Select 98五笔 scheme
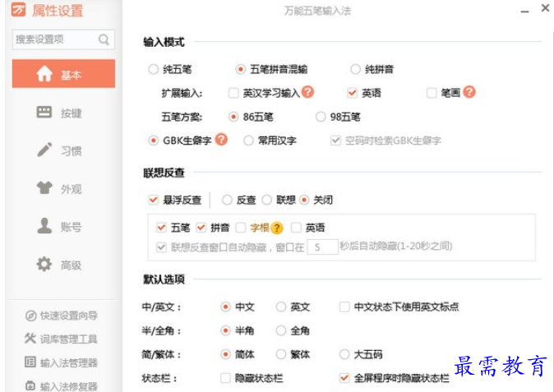 321,117
